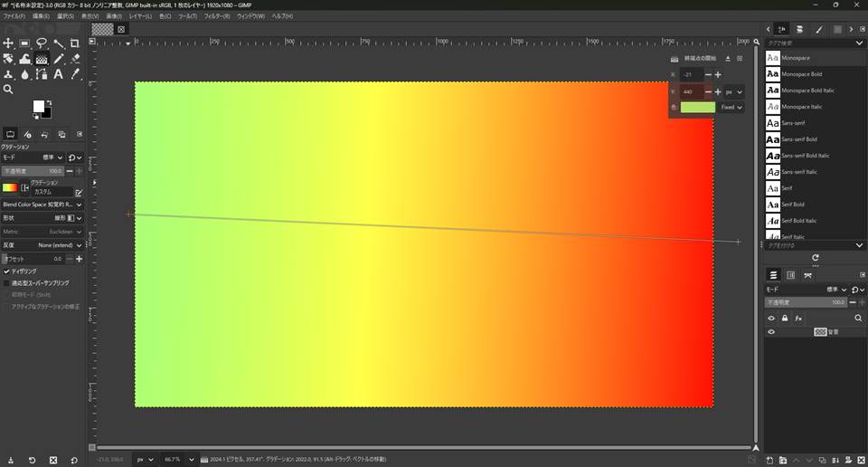Select the Free Select lasso tool

coord(42,43)
